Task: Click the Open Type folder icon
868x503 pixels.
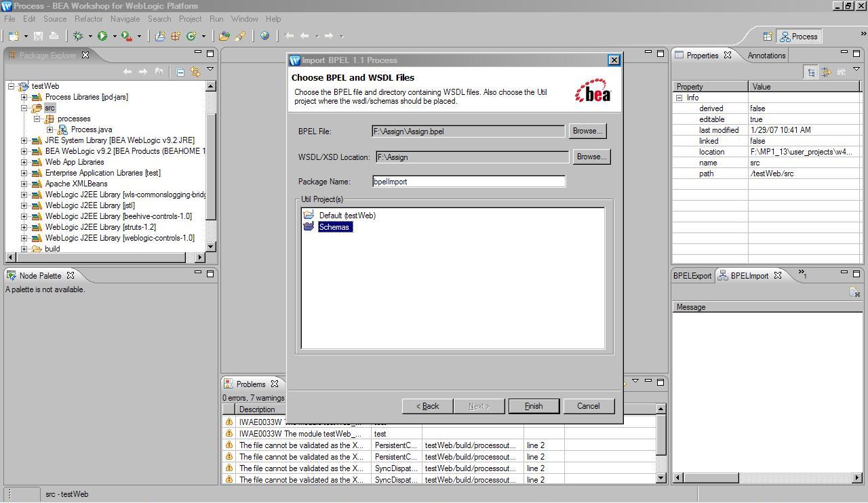Action: (224, 36)
